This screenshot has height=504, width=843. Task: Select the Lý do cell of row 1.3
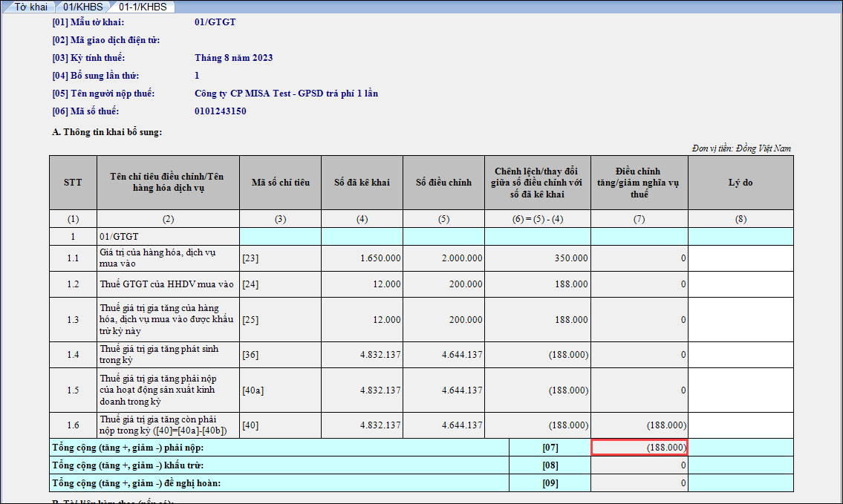click(740, 319)
